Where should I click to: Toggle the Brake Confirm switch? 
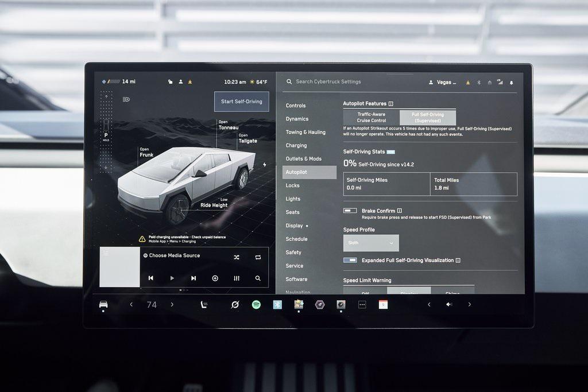350,211
